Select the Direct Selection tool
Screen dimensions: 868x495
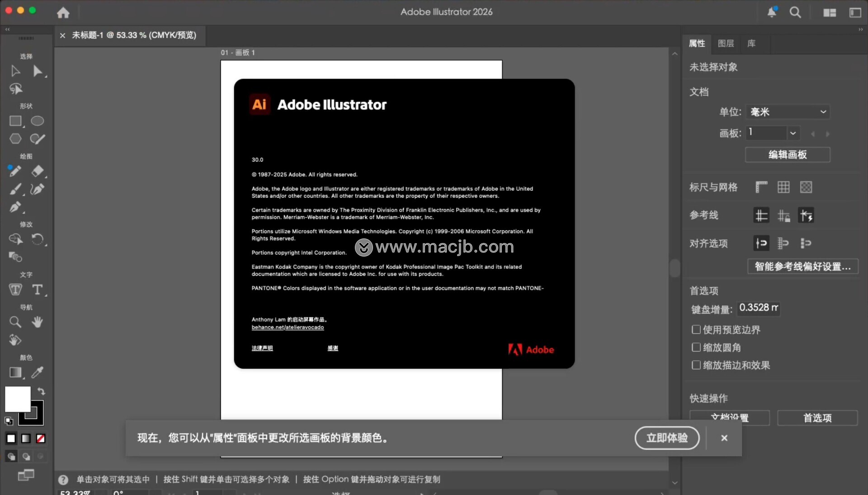pyautogui.click(x=38, y=71)
